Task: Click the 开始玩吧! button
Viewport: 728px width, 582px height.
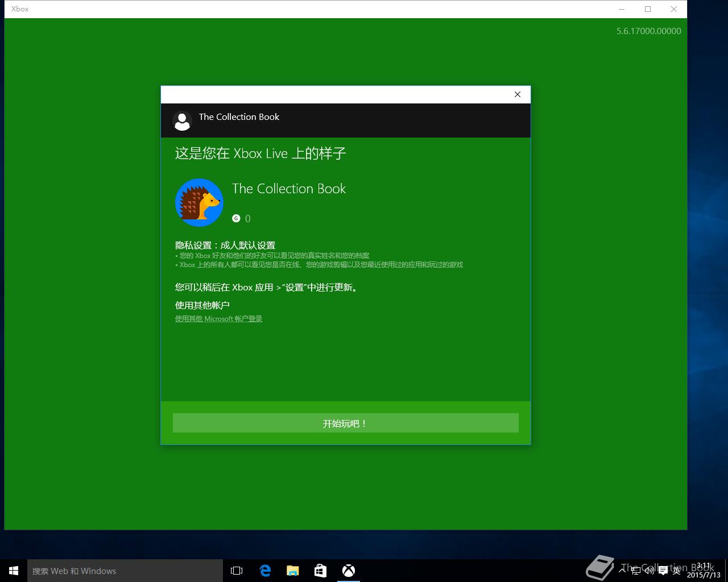Action: [x=346, y=423]
